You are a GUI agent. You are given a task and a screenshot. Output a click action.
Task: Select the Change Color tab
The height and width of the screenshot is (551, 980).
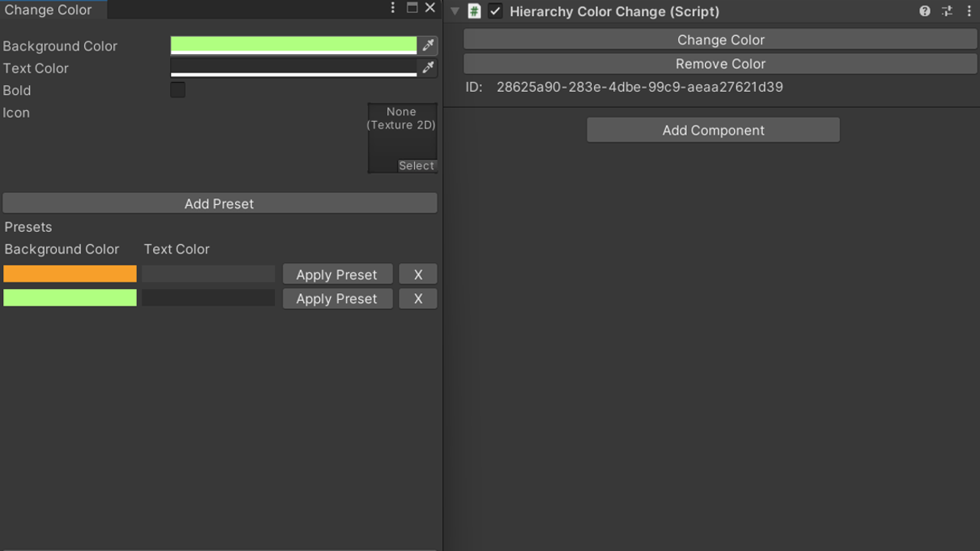pyautogui.click(x=48, y=10)
